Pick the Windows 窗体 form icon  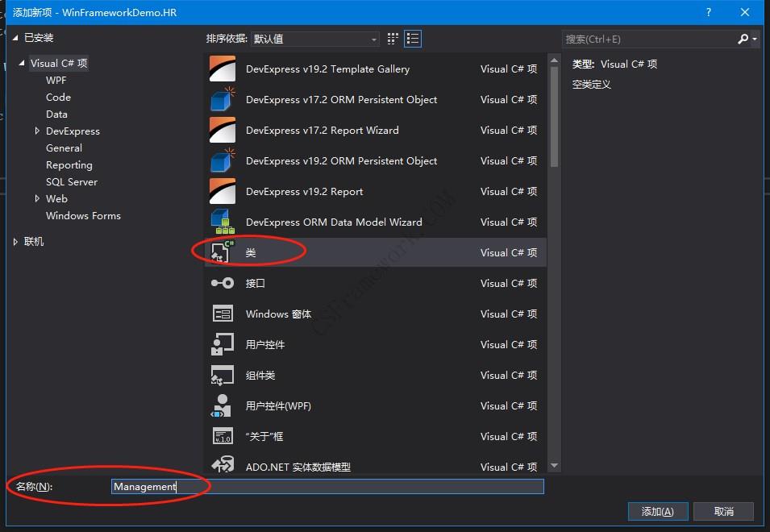pyautogui.click(x=223, y=314)
